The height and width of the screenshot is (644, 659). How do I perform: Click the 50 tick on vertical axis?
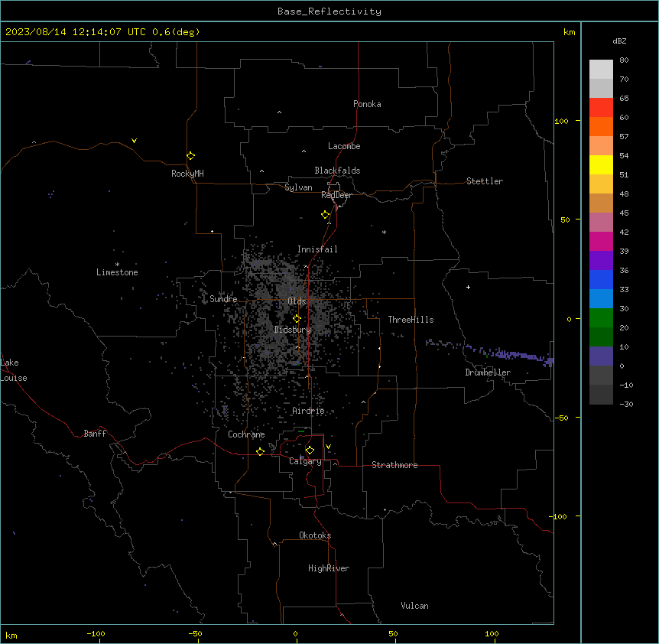pos(565,220)
